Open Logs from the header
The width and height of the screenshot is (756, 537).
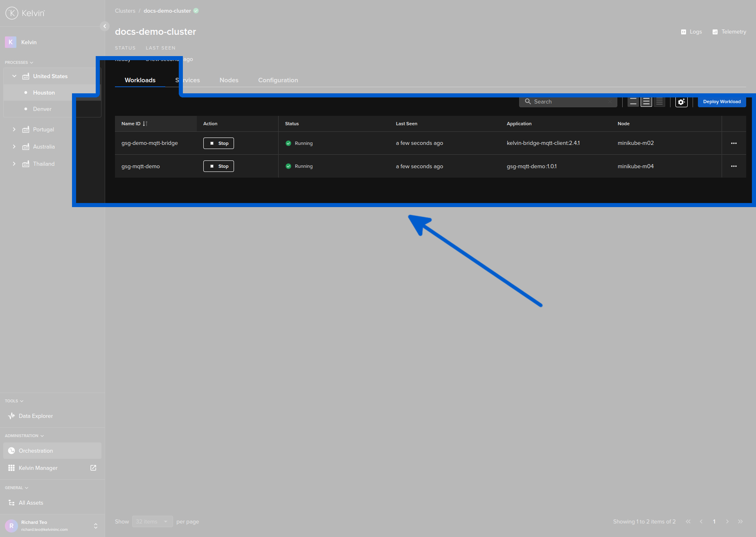click(691, 32)
